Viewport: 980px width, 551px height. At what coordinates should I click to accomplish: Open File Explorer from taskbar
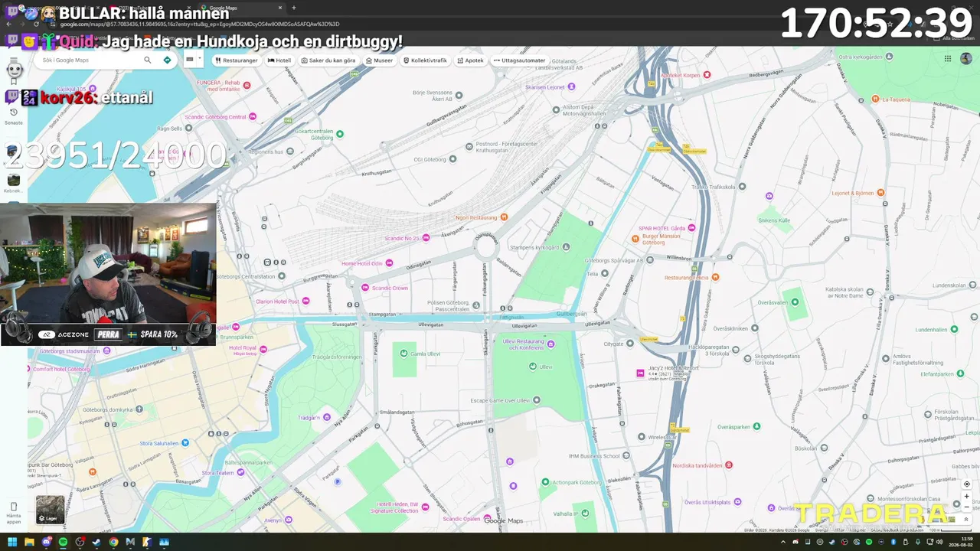click(29, 542)
